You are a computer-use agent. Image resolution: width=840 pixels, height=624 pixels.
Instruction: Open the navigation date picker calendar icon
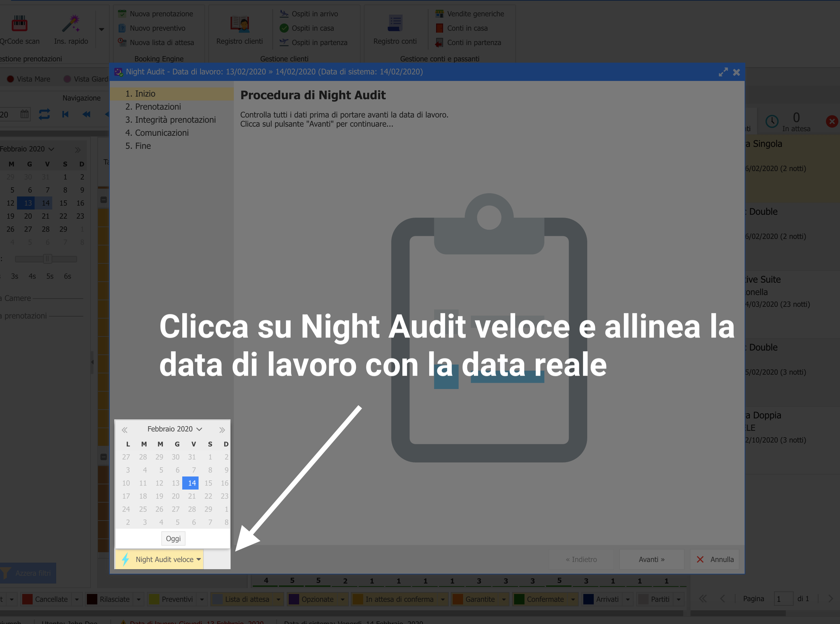point(24,114)
